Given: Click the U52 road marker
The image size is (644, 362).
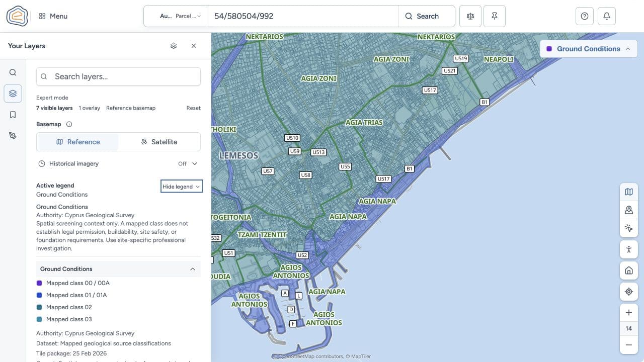Looking at the screenshot, I should pos(302,255).
